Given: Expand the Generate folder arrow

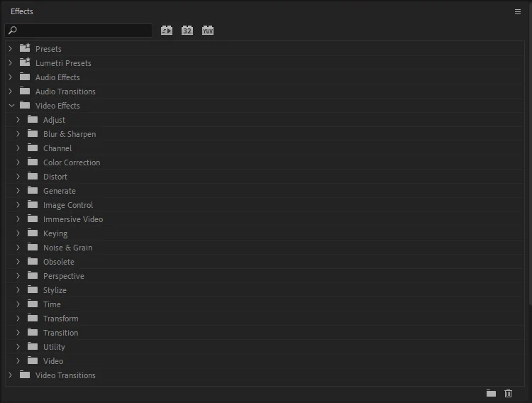Looking at the screenshot, I should 18,191.
